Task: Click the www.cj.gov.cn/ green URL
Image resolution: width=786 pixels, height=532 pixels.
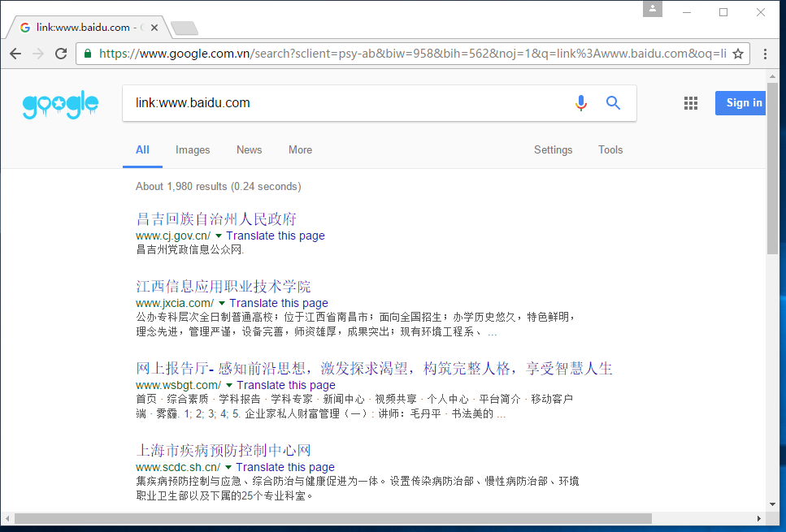Action: tap(173, 236)
